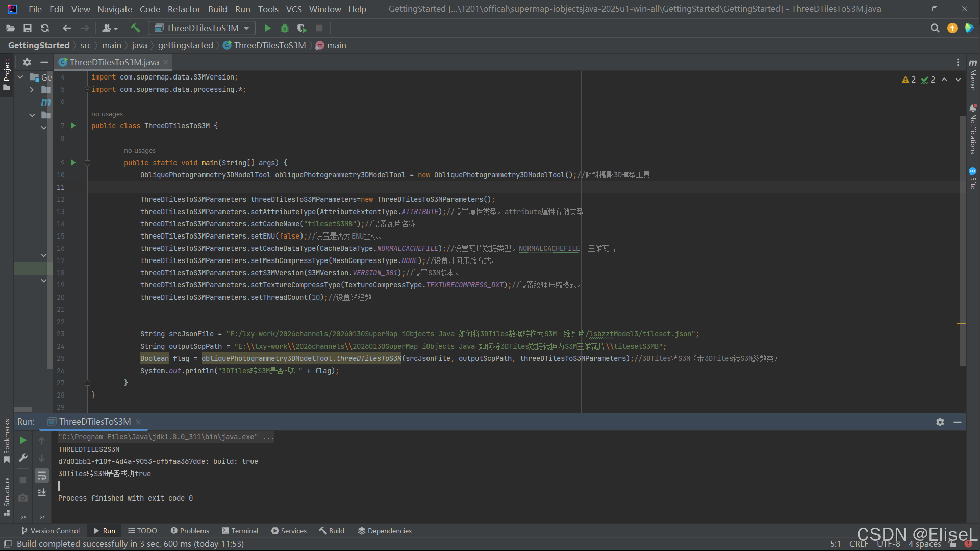
Task: Expand the collapsed folder in Project tree
Action: click(x=32, y=90)
